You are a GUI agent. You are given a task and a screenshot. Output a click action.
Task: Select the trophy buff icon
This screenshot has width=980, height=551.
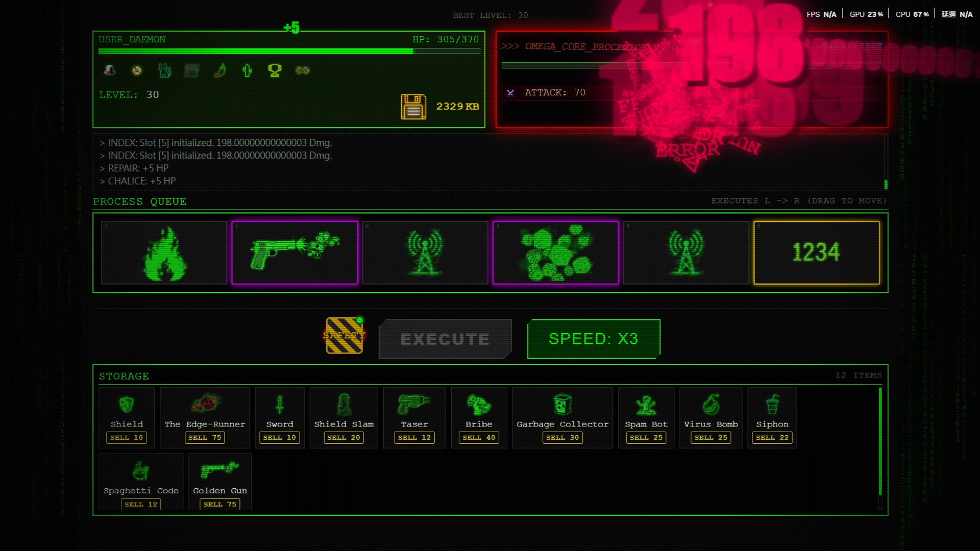275,71
